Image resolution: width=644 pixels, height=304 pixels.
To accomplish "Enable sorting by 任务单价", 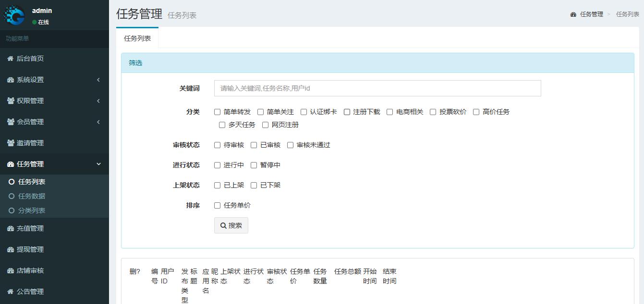I will tap(217, 205).
